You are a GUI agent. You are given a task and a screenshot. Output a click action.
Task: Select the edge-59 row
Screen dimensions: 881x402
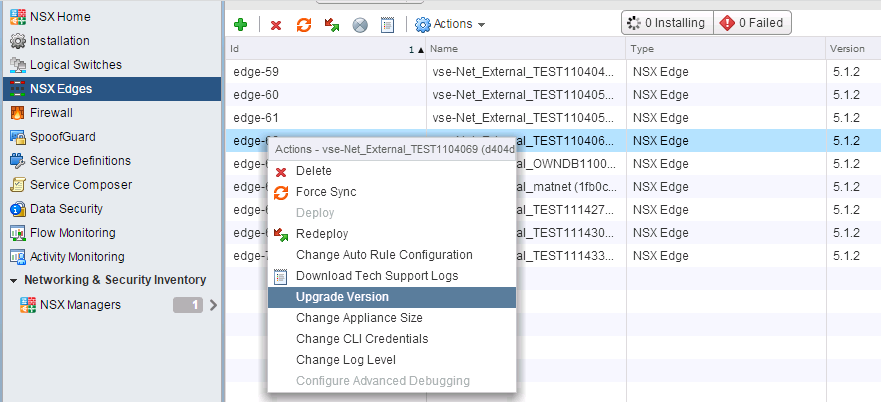pos(553,72)
